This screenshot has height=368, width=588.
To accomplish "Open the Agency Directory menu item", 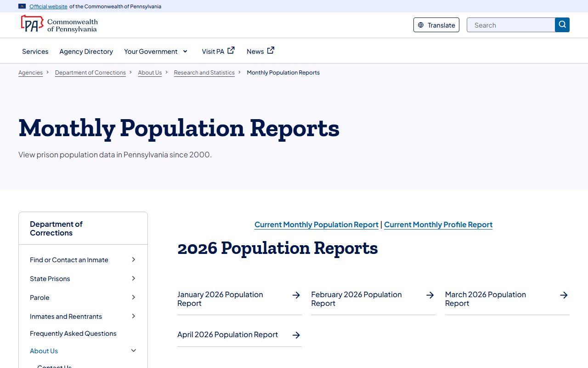I will [x=86, y=52].
